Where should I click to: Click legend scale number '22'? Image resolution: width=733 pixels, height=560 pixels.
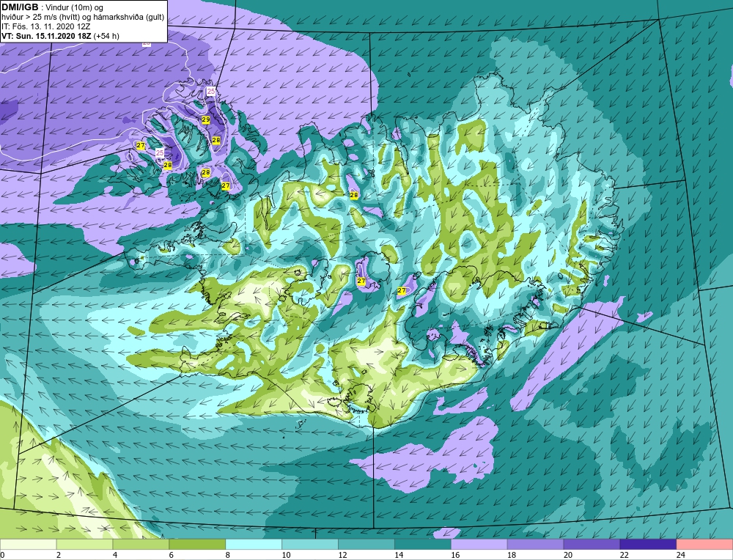(x=624, y=555)
